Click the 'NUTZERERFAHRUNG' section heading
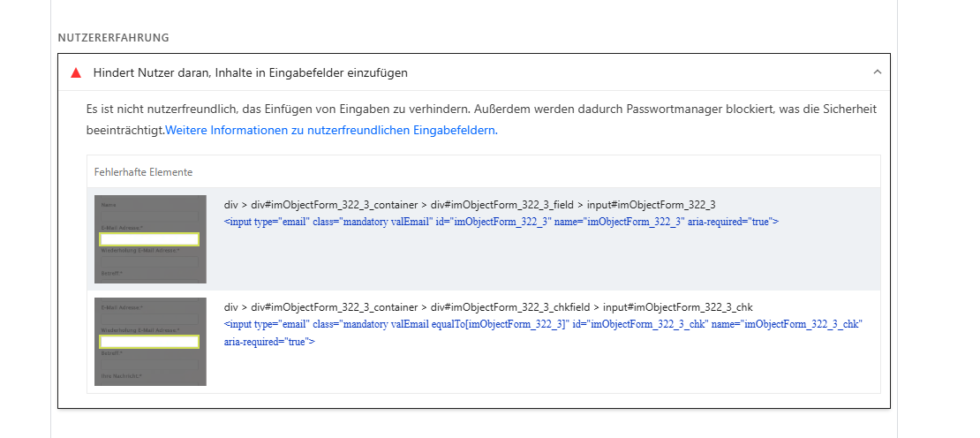Image resolution: width=980 pixels, height=438 pixels. [113, 37]
